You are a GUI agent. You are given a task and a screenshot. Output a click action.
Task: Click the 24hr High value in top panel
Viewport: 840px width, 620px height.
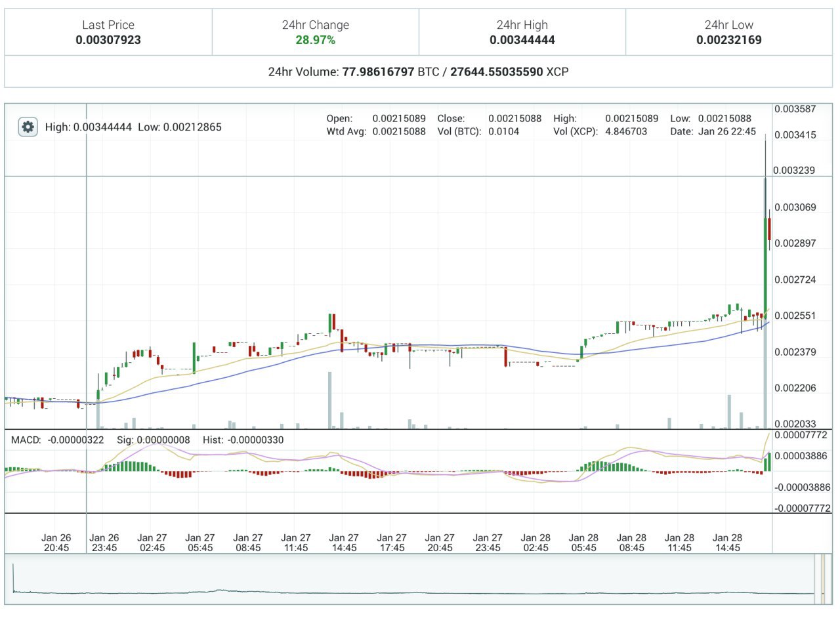[522, 40]
